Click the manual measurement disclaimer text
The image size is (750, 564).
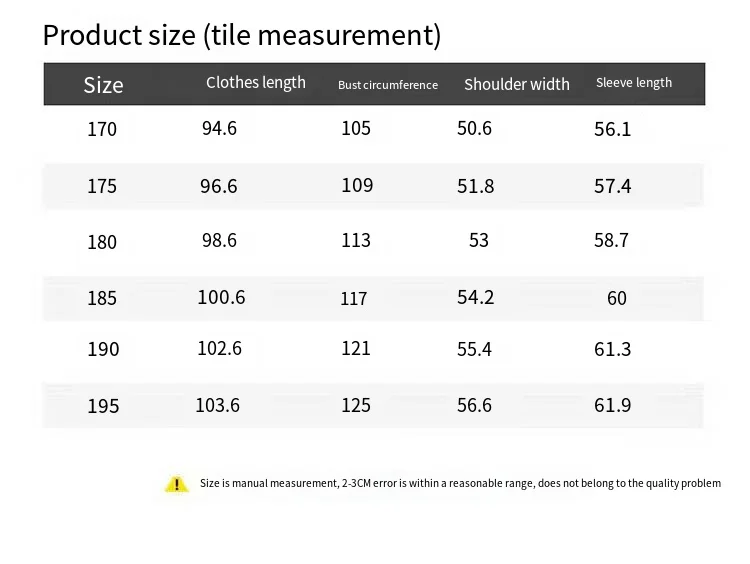[x=460, y=484]
